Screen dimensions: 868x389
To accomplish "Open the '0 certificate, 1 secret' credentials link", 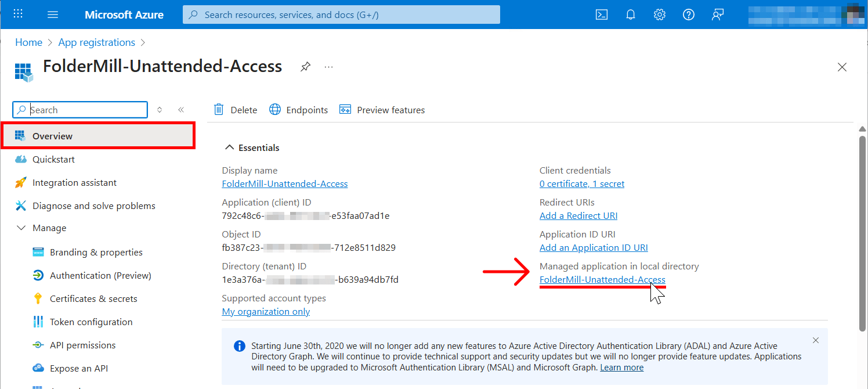I will point(581,183).
